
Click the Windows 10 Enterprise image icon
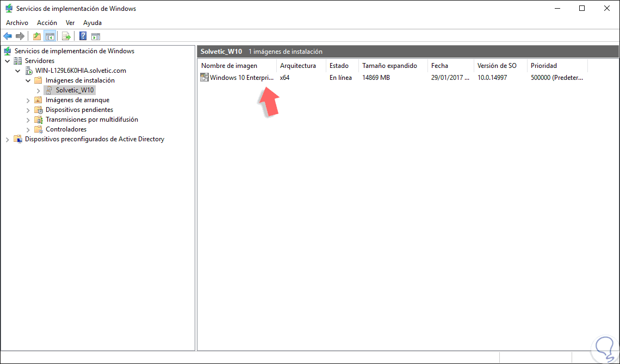204,77
